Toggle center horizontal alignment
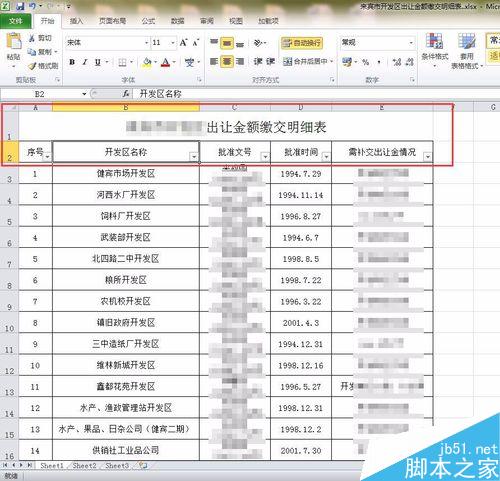 click(x=227, y=62)
